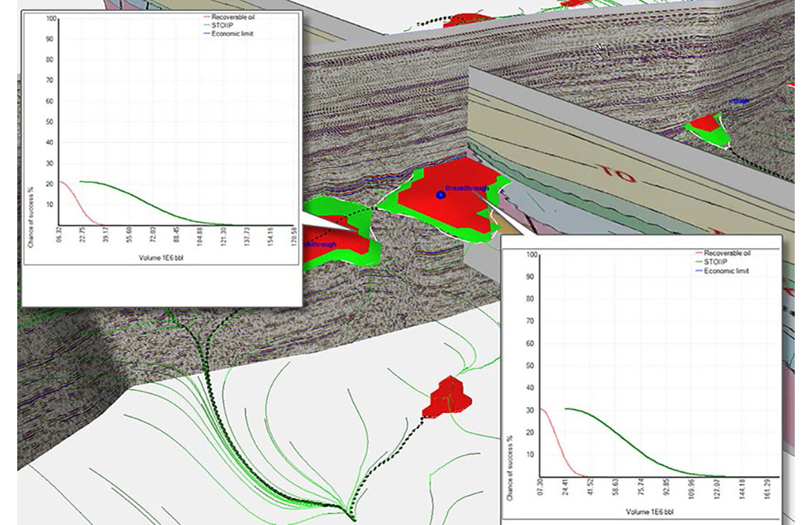812x525 pixels.
Task: Click the blue Breakthrough well marker dot
Action: point(440,195)
